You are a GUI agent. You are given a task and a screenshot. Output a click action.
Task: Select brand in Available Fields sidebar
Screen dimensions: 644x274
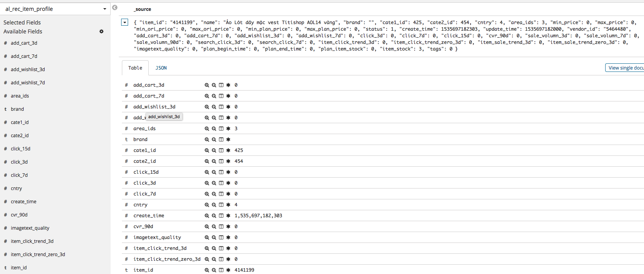coord(17,109)
